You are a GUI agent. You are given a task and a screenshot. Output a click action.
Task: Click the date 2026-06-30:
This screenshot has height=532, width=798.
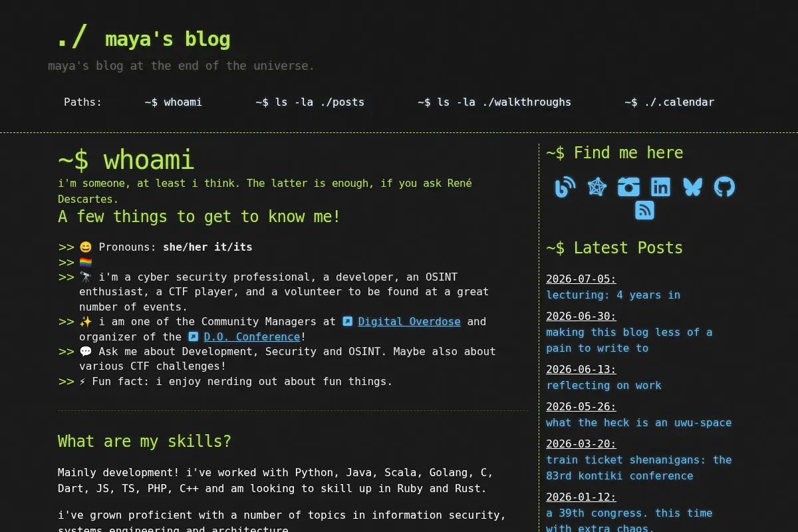click(x=581, y=316)
